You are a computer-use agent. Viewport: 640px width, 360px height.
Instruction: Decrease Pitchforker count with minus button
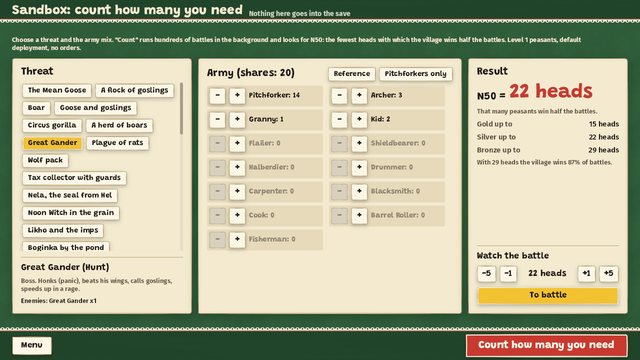(x=218, y=96)
